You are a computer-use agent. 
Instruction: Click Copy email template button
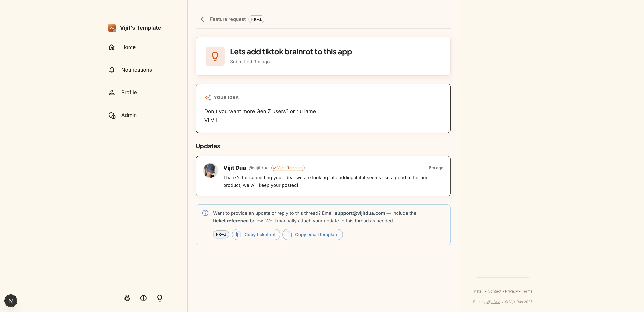pyautogui.click(x=313, y=234)
